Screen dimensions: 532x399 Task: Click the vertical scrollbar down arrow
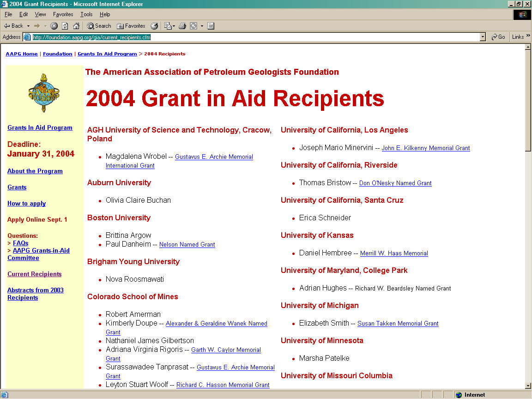(527, 386)
